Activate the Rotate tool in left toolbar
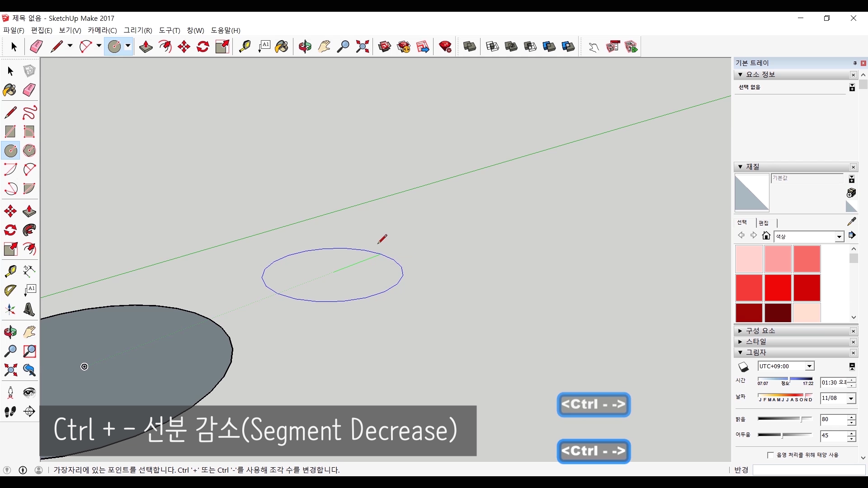The width and height of the screenshot is (868, 488). tap(10, 230)
